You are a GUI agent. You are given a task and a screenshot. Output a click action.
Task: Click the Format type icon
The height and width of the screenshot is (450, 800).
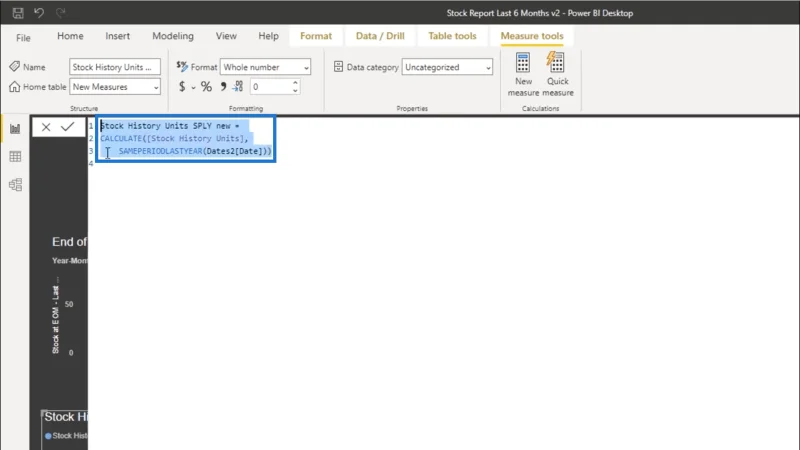coord(182,66)
